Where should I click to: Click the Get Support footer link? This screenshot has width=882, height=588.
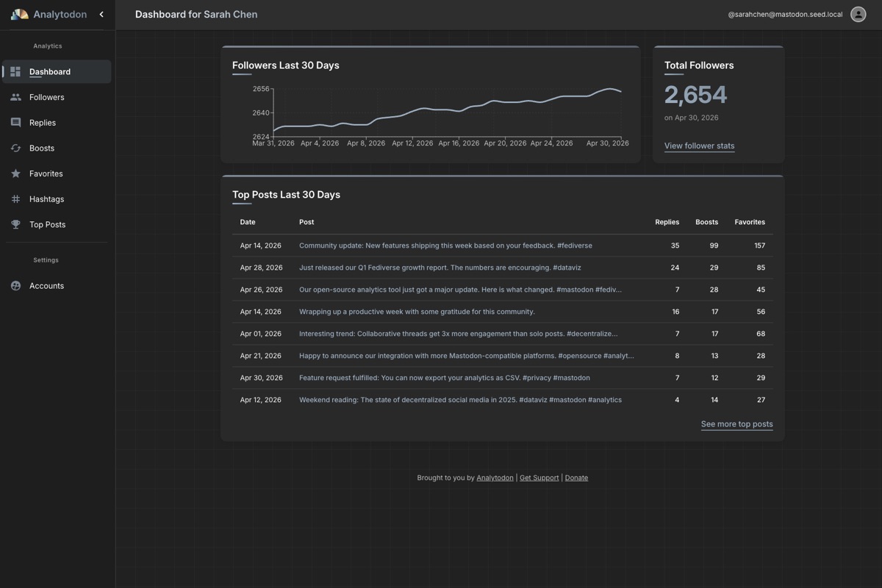point(539,478)
